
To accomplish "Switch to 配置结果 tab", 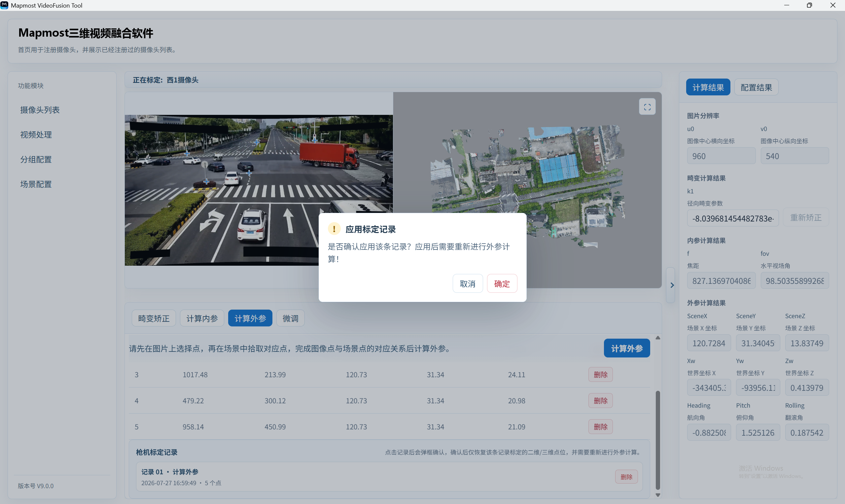I will (756, 87).
